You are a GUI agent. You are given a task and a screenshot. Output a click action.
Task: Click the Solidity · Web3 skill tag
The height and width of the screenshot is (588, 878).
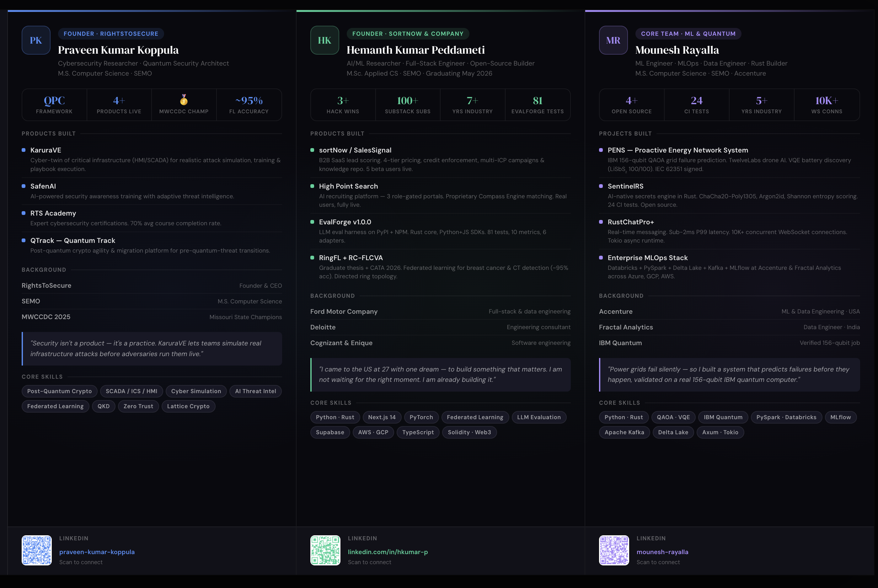tap(469, 432)
